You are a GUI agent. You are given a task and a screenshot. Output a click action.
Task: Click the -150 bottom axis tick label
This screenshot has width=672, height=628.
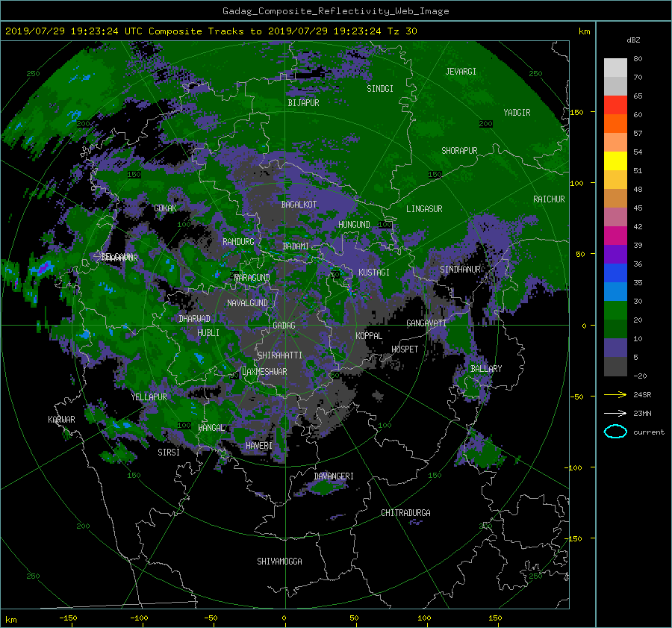(x=68, y=618)
